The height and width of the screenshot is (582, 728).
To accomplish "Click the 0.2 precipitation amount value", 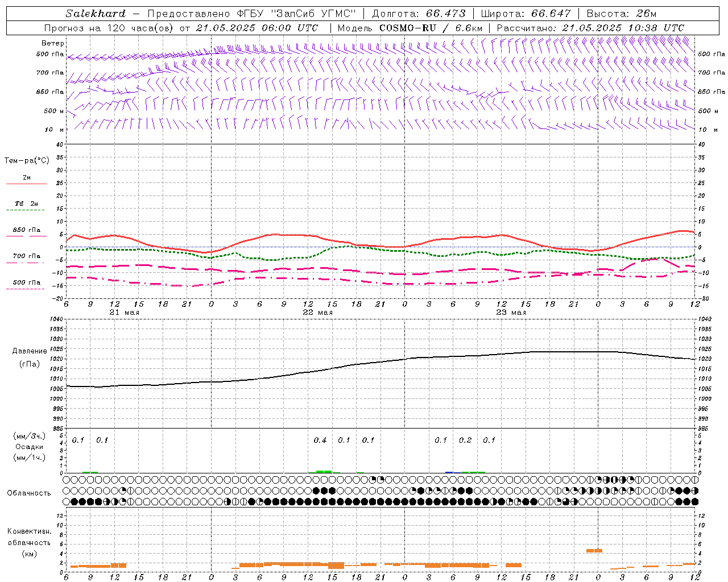I will pyautogui.click(x=465, y=440).
